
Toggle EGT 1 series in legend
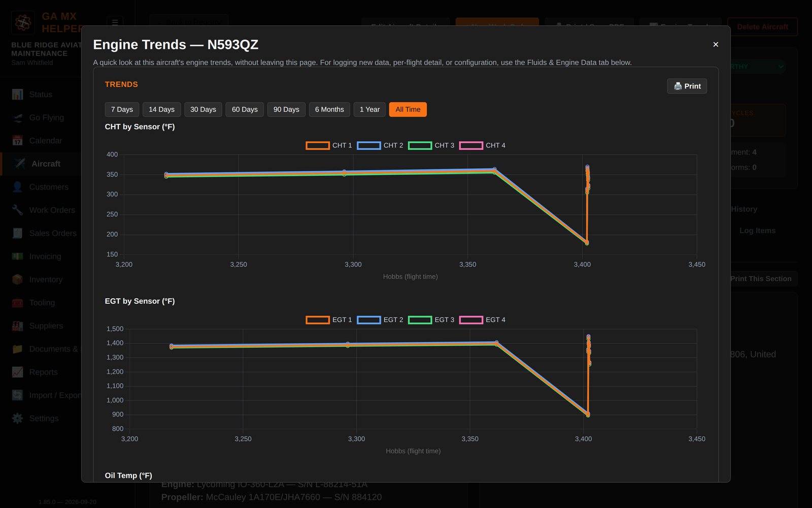(329, 320)
